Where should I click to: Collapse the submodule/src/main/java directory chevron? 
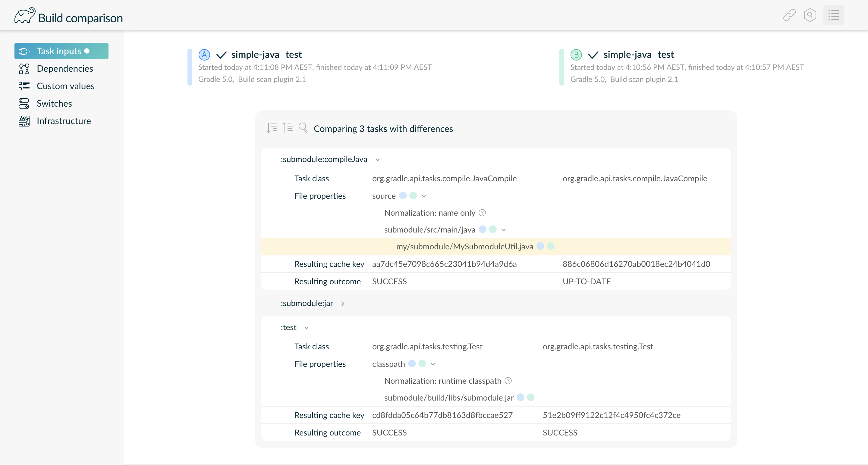coord(503,230)
